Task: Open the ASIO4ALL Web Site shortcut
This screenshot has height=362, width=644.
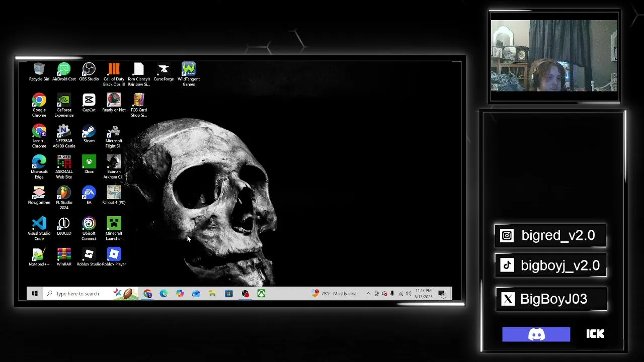Action: tap(64, 167)
